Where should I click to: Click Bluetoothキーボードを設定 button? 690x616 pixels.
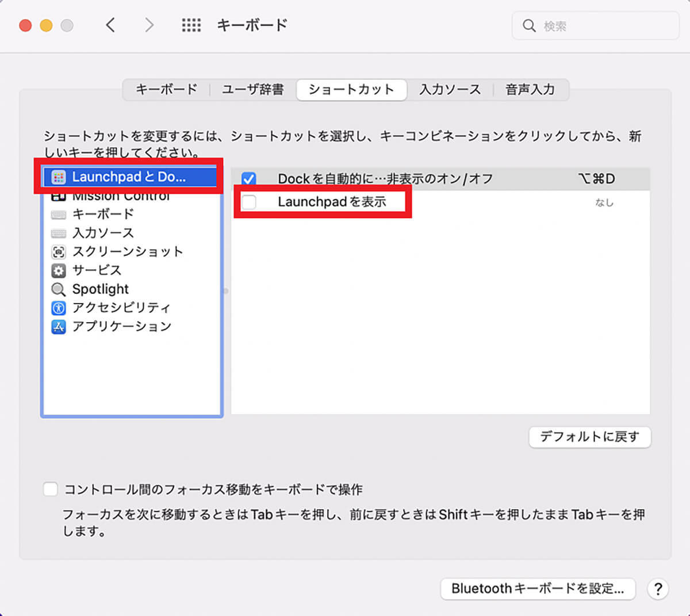coord(538,589)
